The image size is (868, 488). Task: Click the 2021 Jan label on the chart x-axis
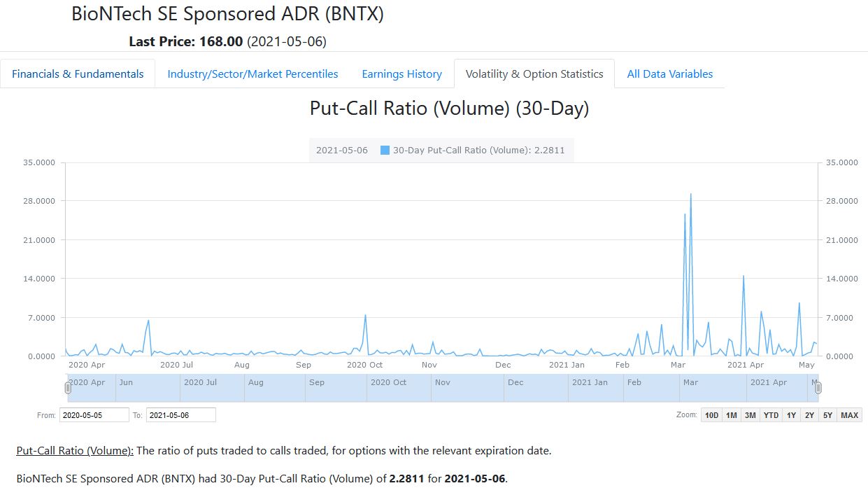coord(567,365)
